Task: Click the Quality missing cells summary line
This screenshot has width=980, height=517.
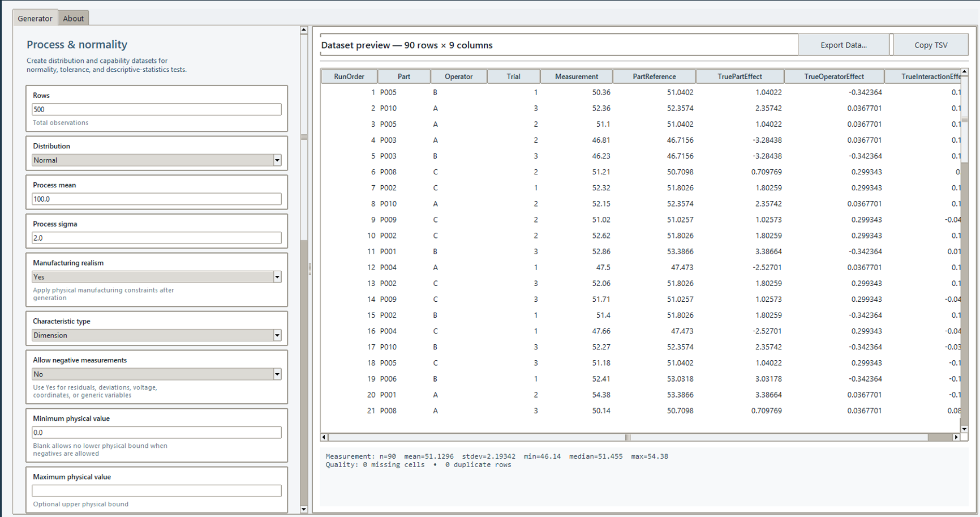Action: 418,465
